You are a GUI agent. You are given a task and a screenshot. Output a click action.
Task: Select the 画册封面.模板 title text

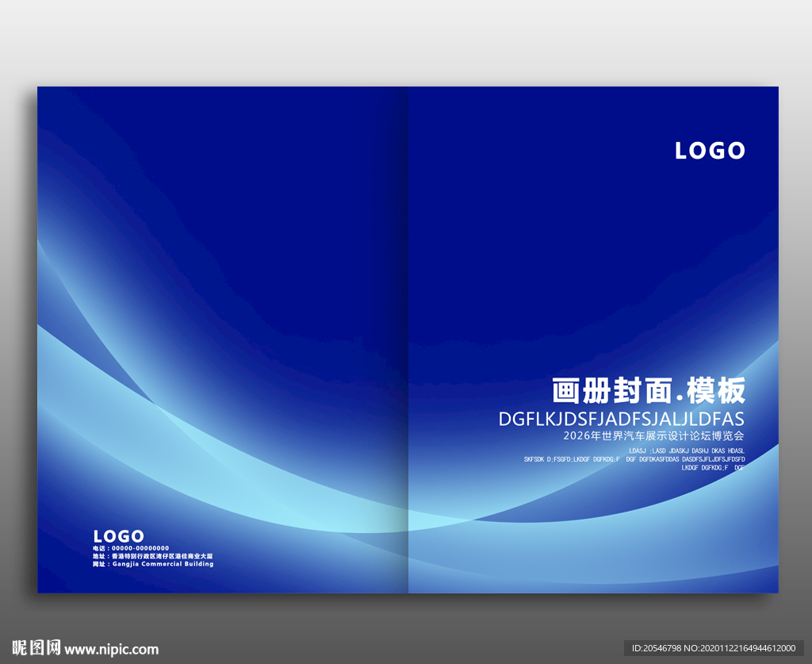click(649, 390)
